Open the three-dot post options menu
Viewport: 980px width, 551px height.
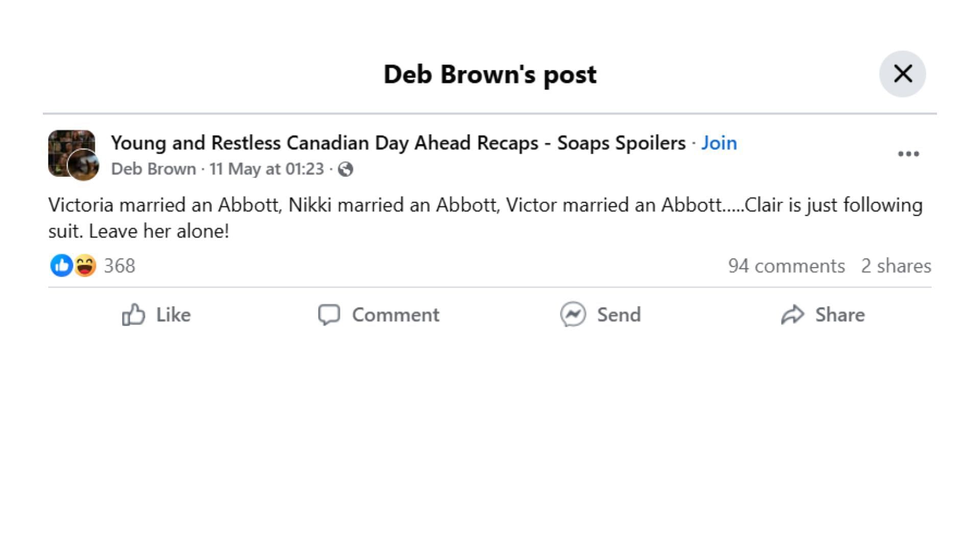point(908,154)
